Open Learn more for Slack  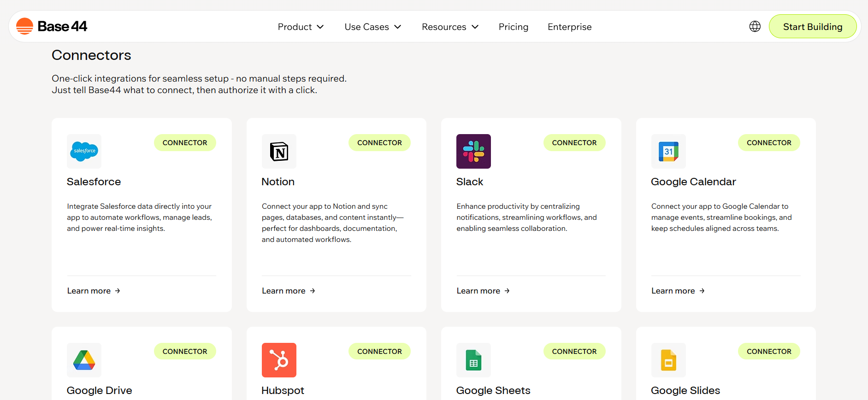483,291
